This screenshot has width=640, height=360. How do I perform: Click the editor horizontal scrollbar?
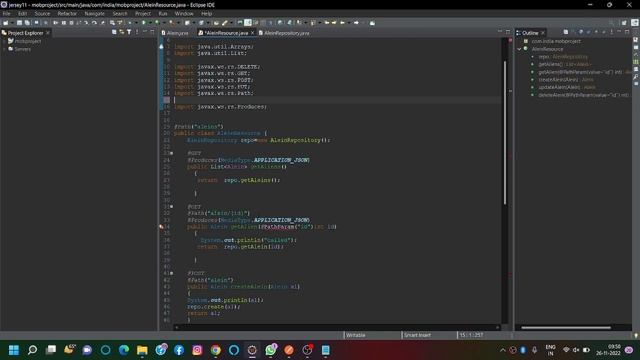coord(337,327)
